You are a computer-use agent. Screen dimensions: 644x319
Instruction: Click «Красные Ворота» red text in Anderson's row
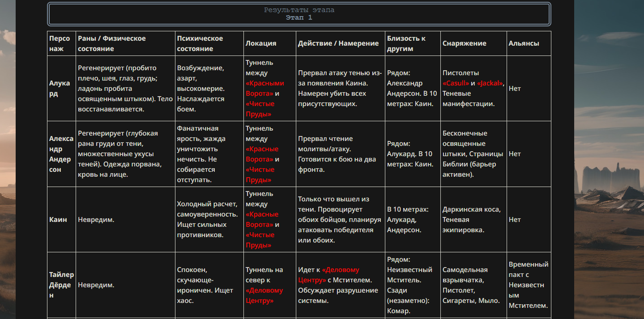tap(262, 154)
